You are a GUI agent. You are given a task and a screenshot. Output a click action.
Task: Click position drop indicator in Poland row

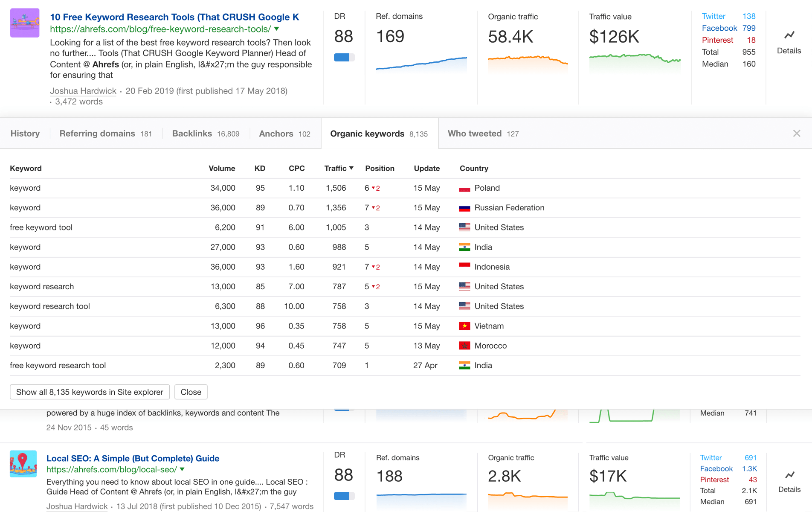coord(376,188)
